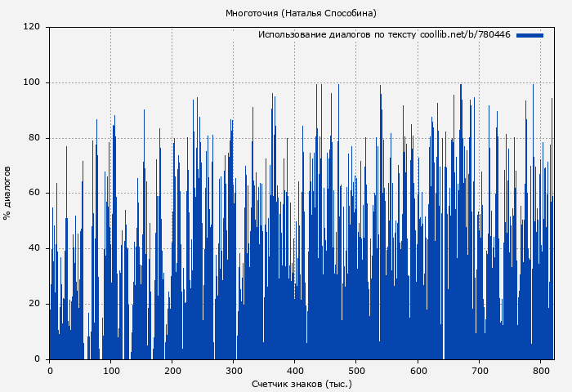
Task: Click the x-axis label "Счетчик знаков (тыс.)"
Action: pos(302,383)
